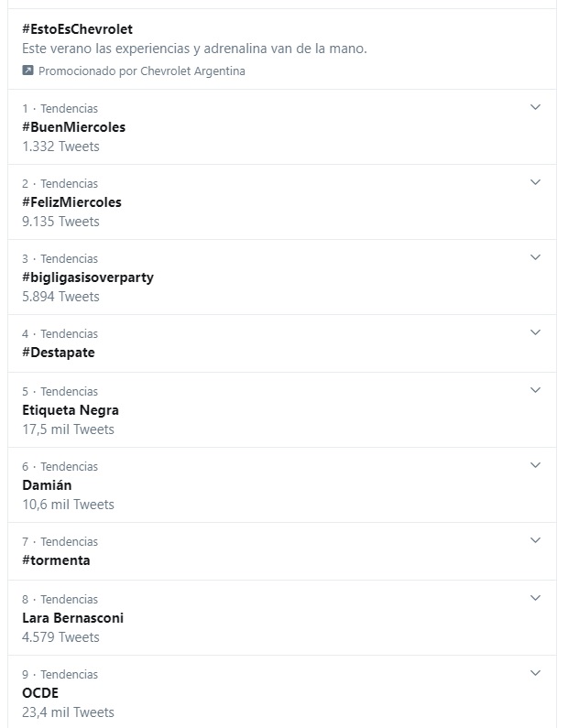The width and height of the screenshot is (568, 728).
Task: Select the Lara Bernasconi trend
Action: (72, 618)
